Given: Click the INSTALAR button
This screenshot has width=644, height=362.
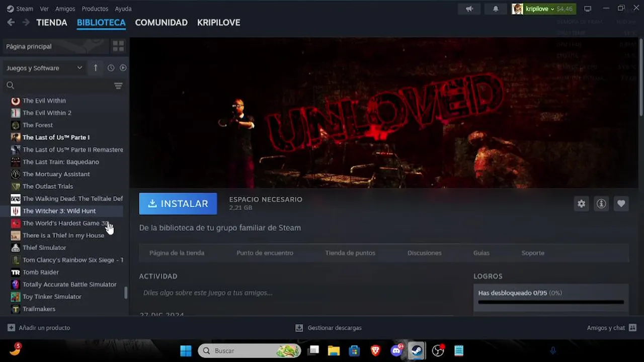Looking at the screenshot, I should tap(178, 204).
